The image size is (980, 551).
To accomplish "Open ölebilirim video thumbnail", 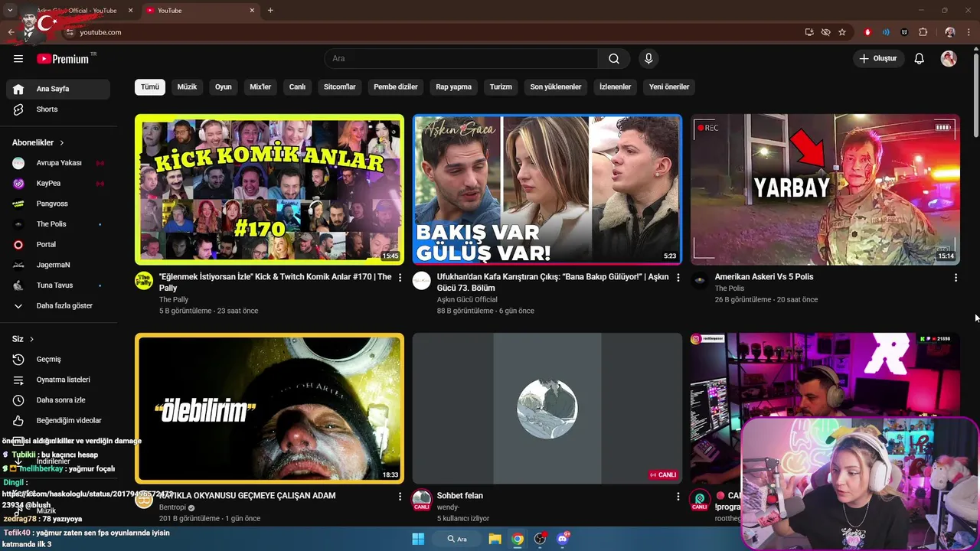I will click(x=269, y=409).
